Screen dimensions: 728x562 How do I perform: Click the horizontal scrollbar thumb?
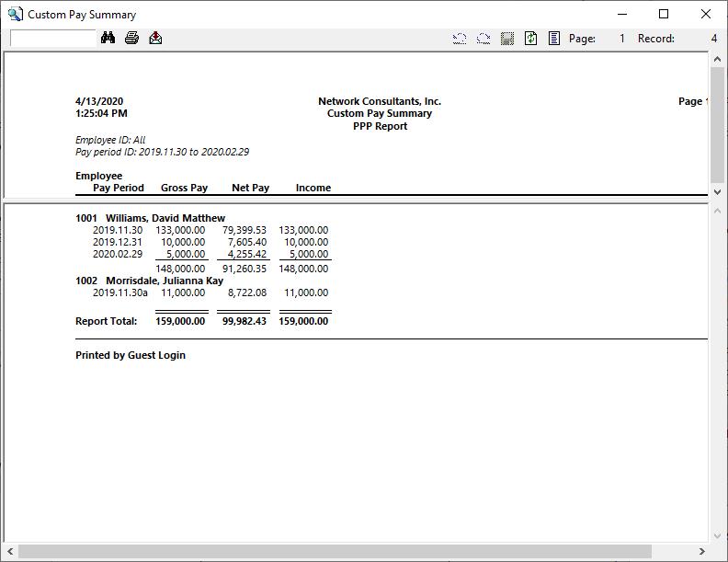(x=335, y=551)
